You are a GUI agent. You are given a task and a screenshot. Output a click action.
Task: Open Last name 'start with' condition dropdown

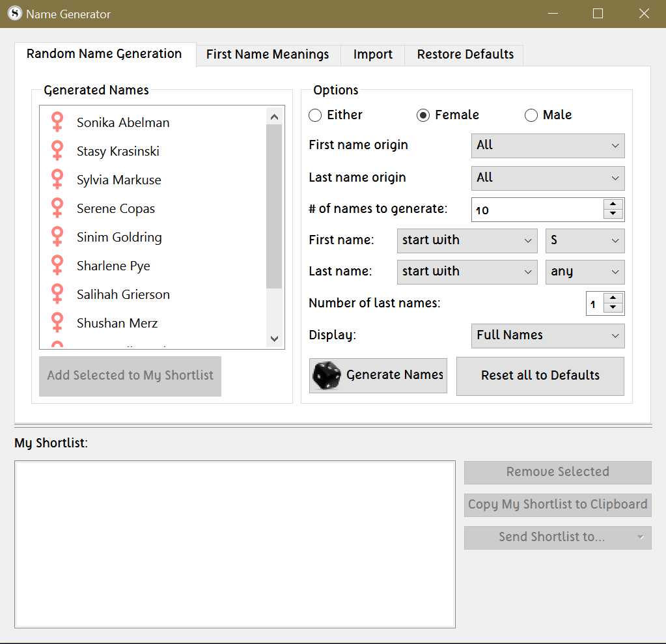click(x=467, y=272)
